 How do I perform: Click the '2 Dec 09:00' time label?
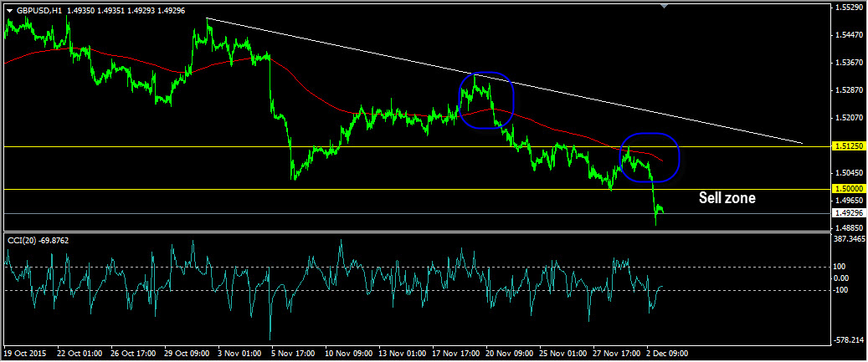[x=670, y=353]
